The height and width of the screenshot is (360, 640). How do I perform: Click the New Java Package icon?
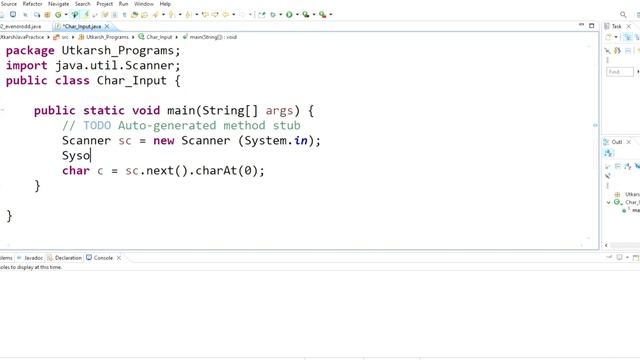(47, 15)
